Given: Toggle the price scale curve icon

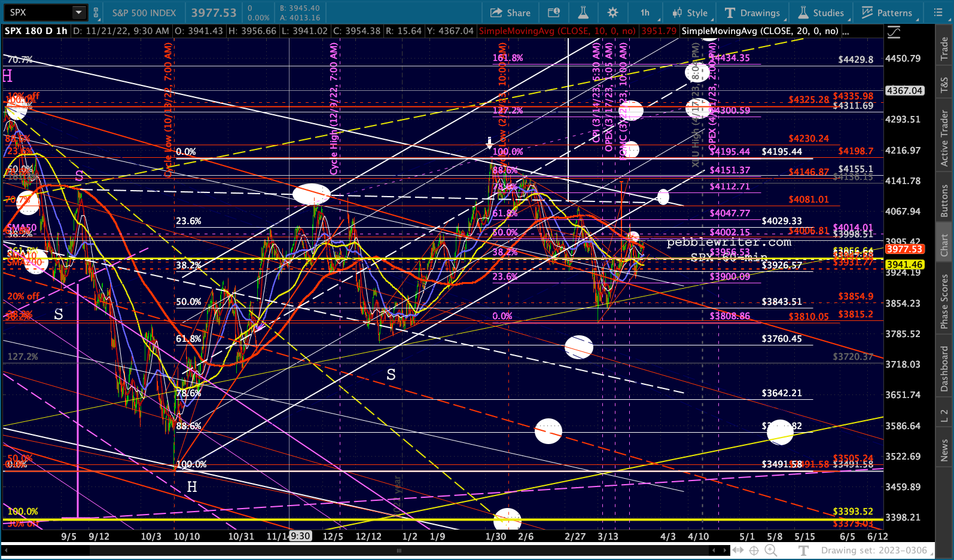Looking at the screenshot, I should point(894,32).
